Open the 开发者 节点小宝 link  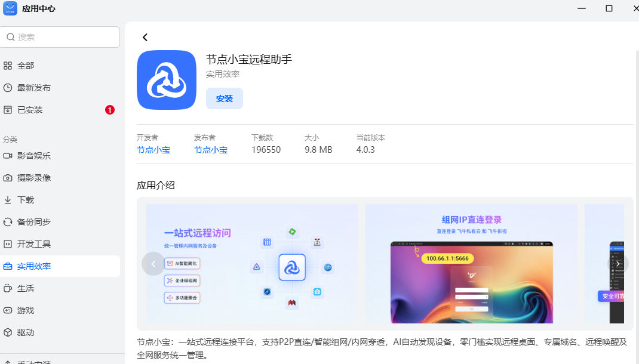pyautogui.click(x=153, y=150)
